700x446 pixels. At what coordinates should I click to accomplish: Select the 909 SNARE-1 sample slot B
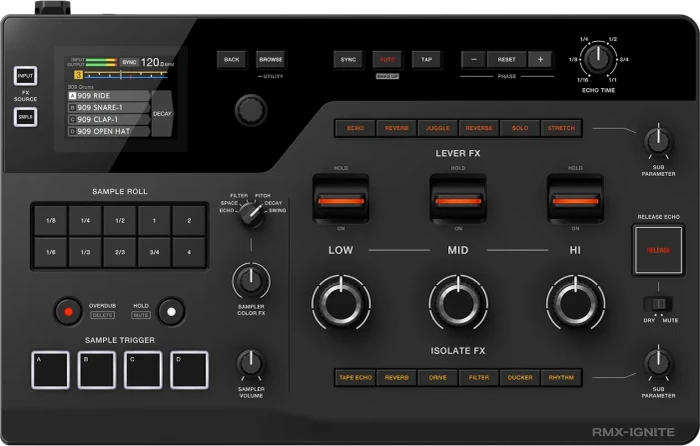108,108
